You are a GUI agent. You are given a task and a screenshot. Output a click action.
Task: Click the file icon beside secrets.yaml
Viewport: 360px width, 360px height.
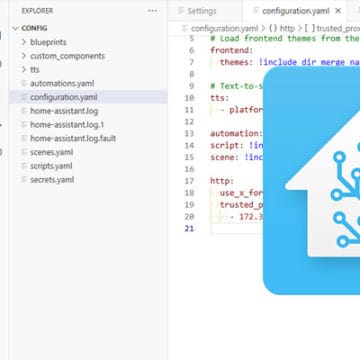tap(24, 180)
